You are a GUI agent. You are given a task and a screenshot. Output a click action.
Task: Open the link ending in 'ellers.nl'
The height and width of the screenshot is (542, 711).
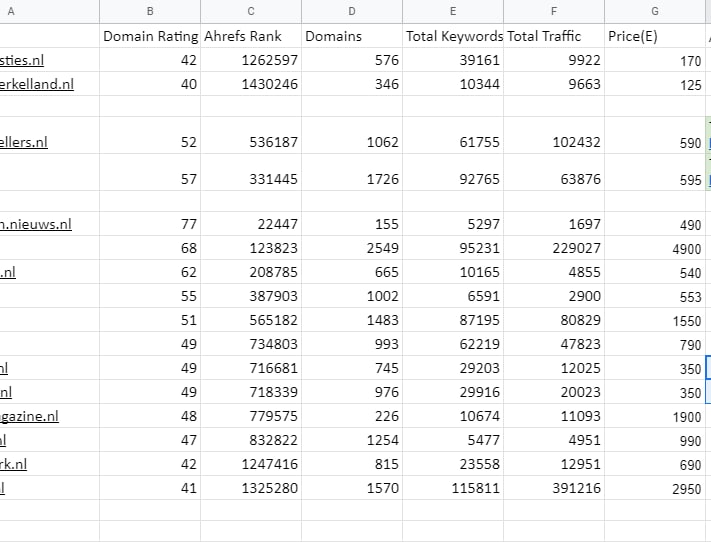pyautogui.click(x=24, y=142)
